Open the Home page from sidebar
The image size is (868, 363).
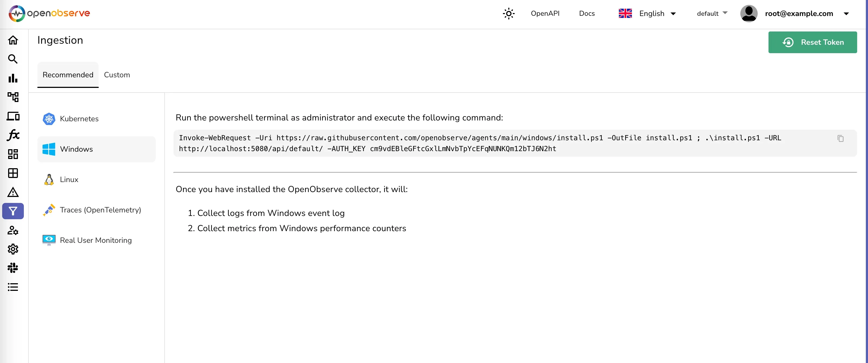coord(13,40)
